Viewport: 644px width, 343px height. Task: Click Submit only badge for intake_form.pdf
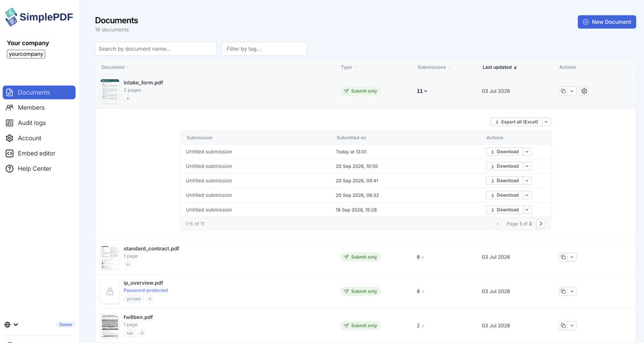tap(360, 91)
